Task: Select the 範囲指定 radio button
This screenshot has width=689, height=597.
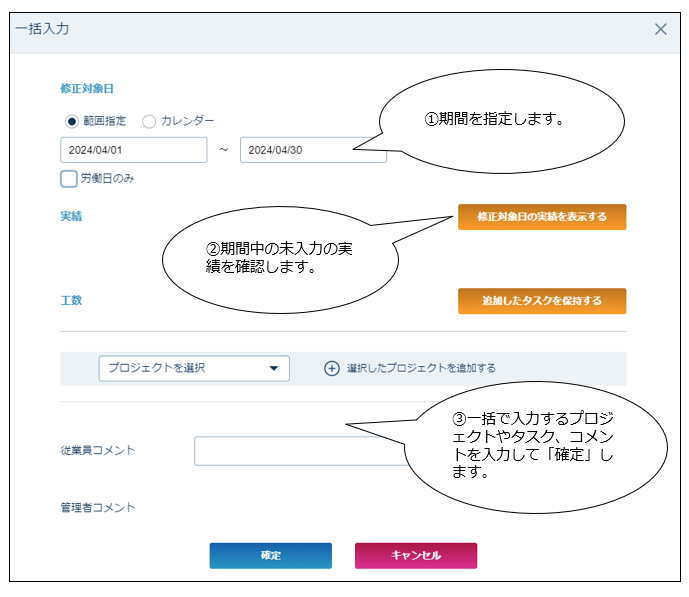Action: (72, 121)
